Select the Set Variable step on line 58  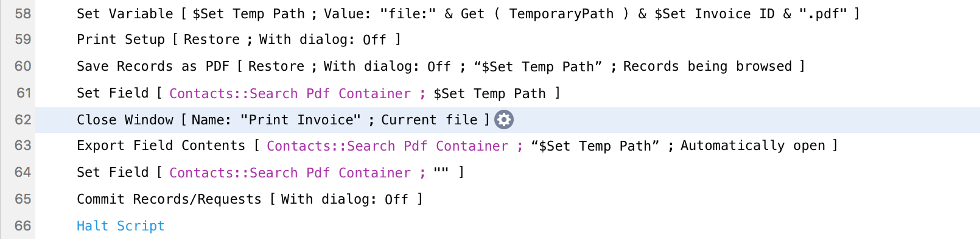468,13
